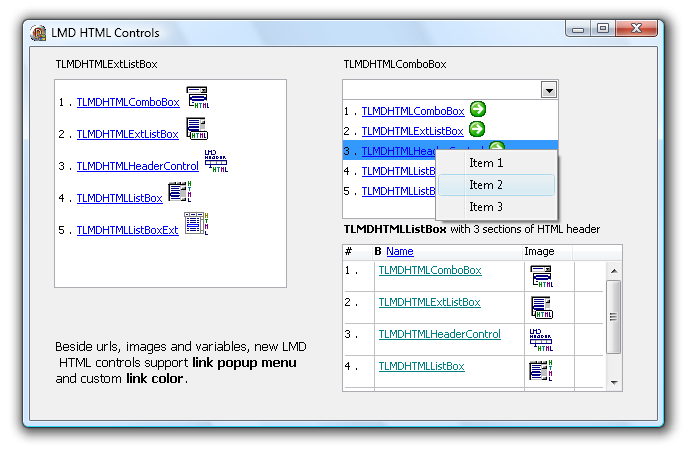Open the TLMDHTMLListBoxExt link in left list
This screenshot has width=691, height=459.
[127, 230]
